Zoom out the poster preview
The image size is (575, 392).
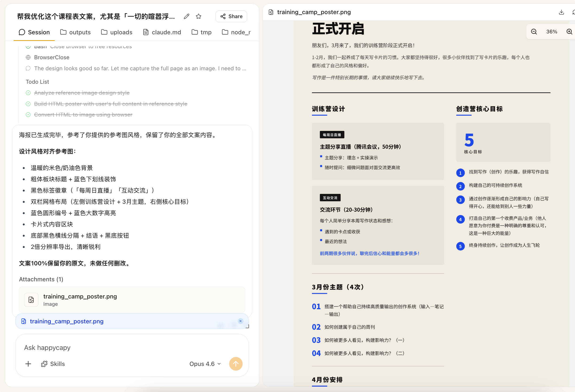534,32
